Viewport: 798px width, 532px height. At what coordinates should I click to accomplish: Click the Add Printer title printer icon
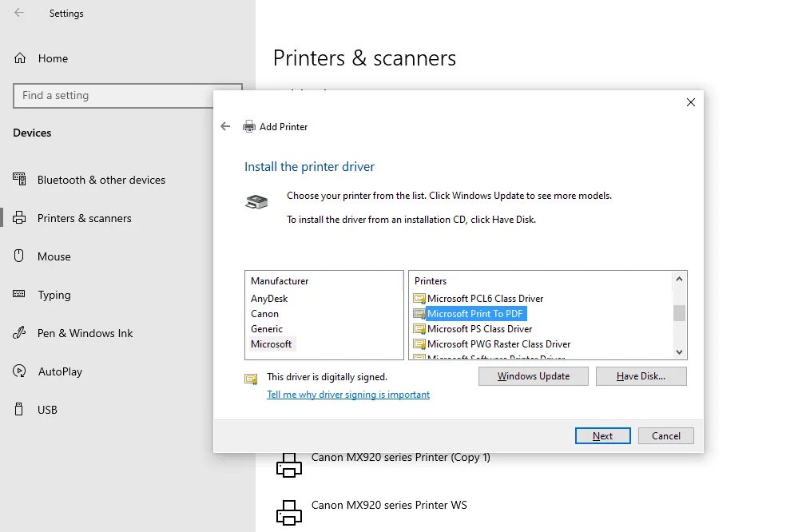[x=249, y=126]
